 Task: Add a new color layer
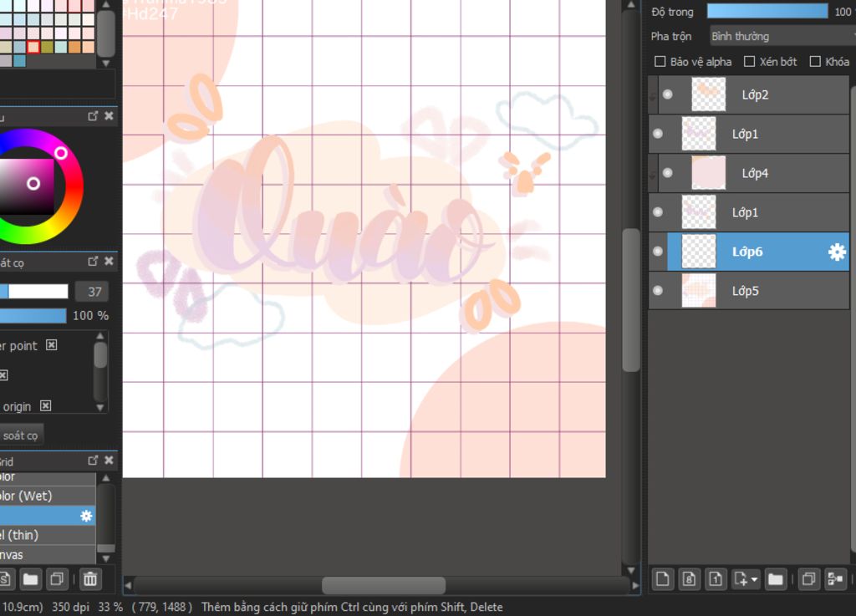(x=662, y=579)
